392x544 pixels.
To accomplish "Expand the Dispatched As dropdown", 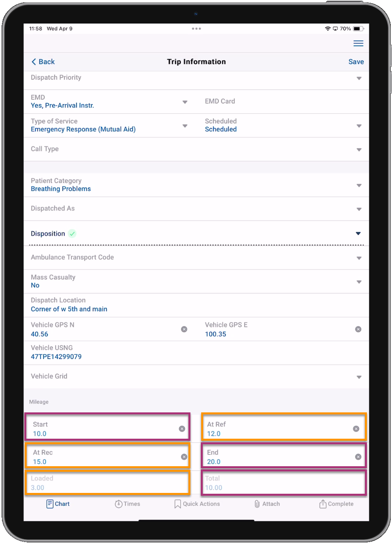I will click(359, 209).
